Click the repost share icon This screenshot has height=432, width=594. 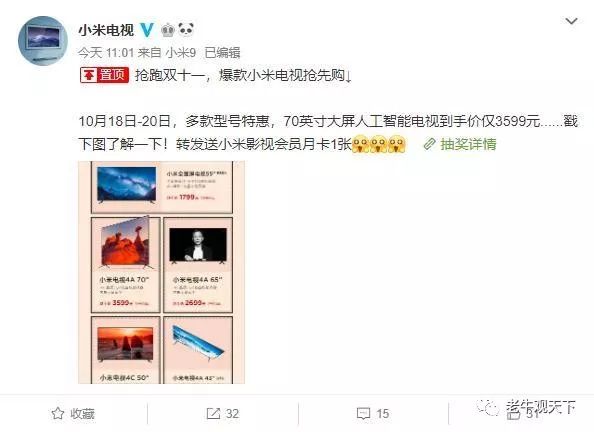[x=213, y=413]
